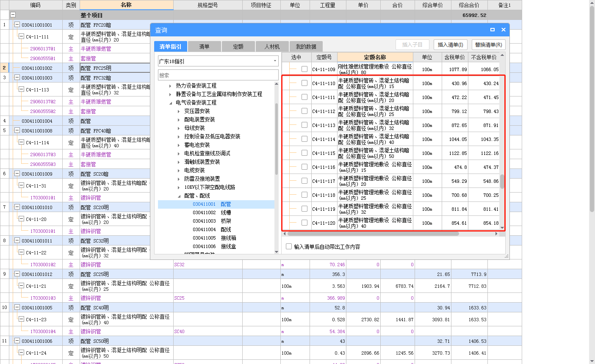Screen dimensions: 595x364
Task: Click the tree panel vertical scrollbar
Action: coord(277,139)
